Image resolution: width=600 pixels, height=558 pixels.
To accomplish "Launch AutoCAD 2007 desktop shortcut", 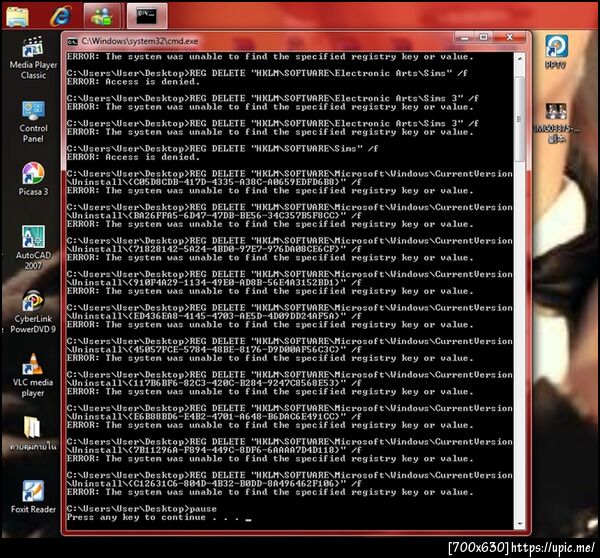I will coord(33,248).
